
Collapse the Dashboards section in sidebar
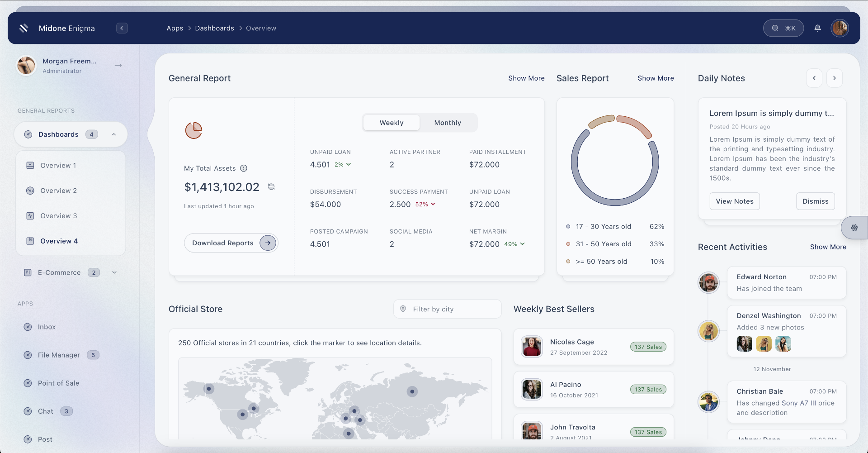(113, 134)
